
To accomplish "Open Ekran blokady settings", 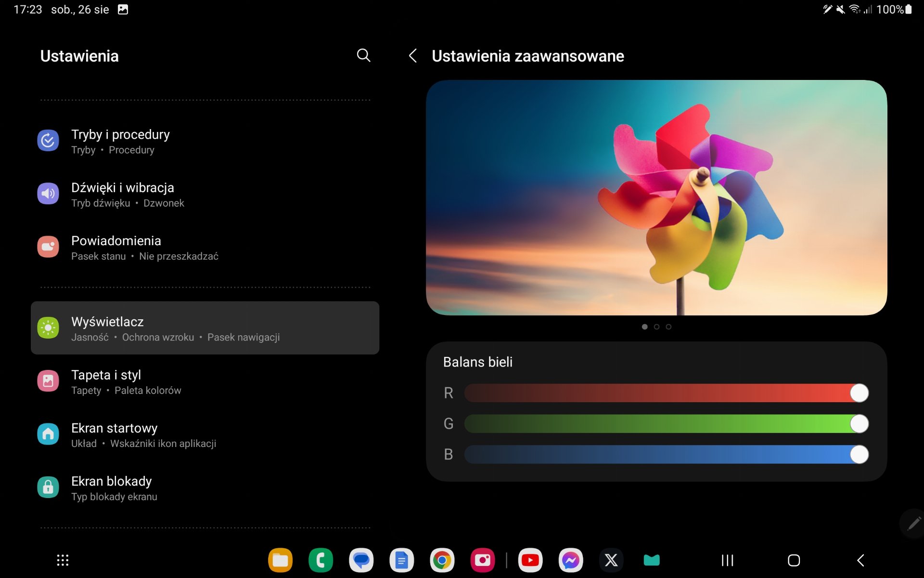I will pyautogui.click(x=205, y=487).
